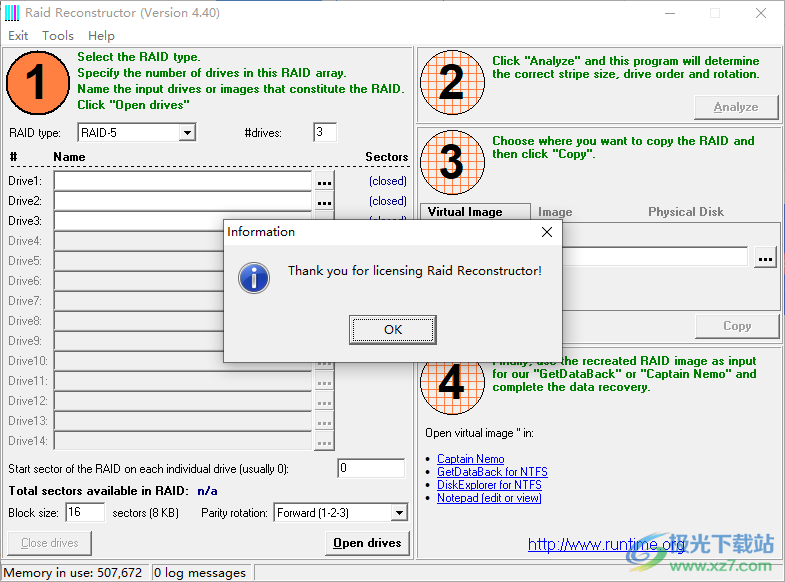This screenshot has width=785, height=582.
Task: Expand the RAID type dropdown
Action: 187,133
